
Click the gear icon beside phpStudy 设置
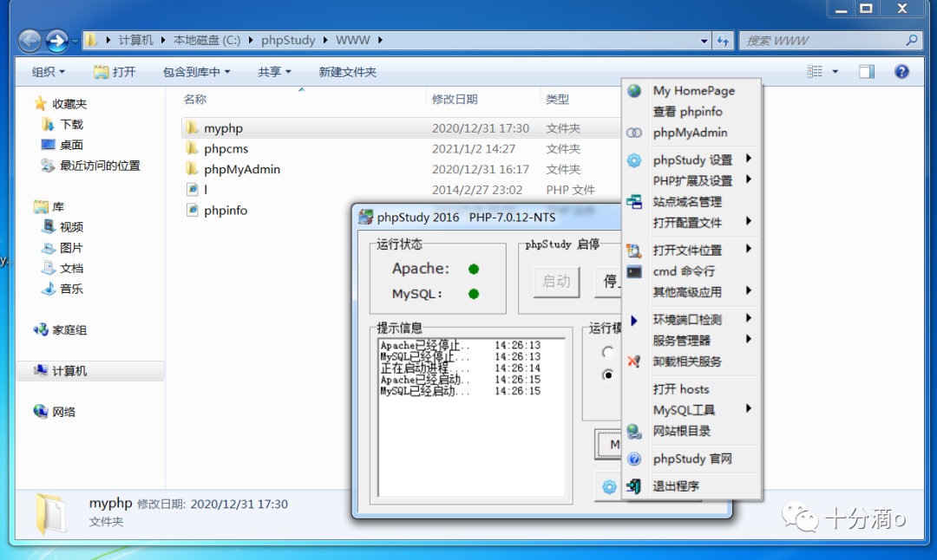(634, 160)
